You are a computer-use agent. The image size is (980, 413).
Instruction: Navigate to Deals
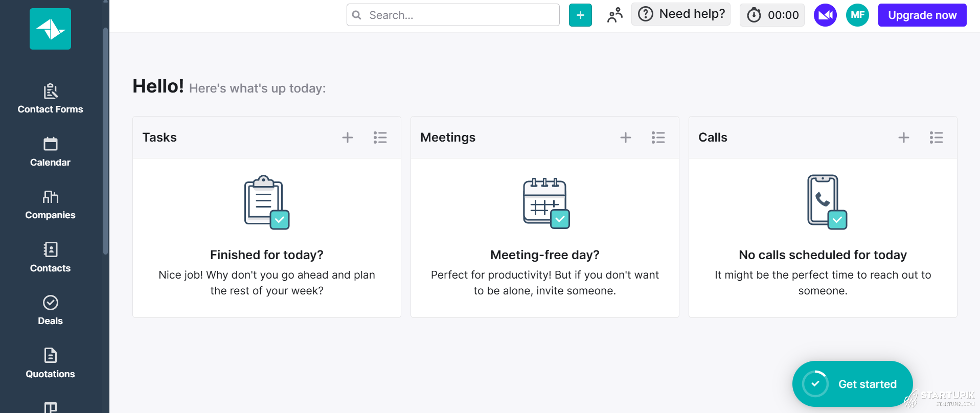pyautogui.click(x=50, y=310)
